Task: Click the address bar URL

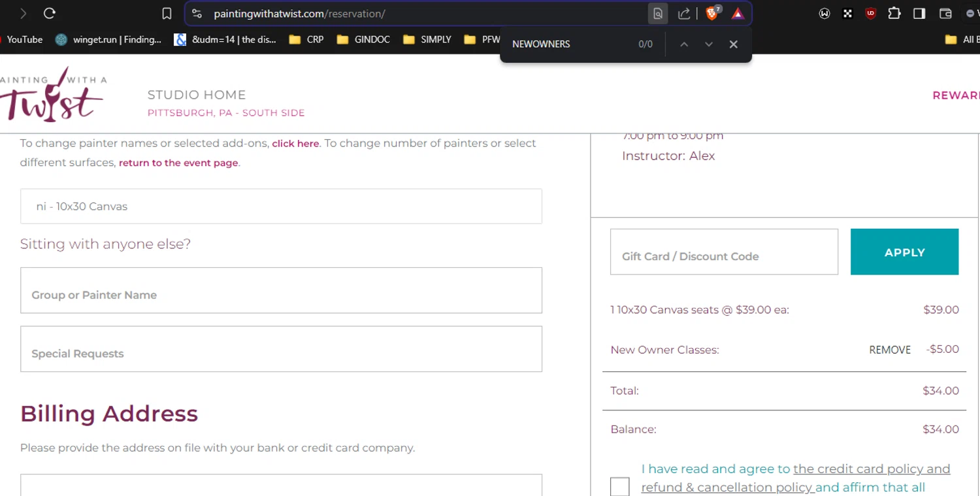Action: (299, 14)
